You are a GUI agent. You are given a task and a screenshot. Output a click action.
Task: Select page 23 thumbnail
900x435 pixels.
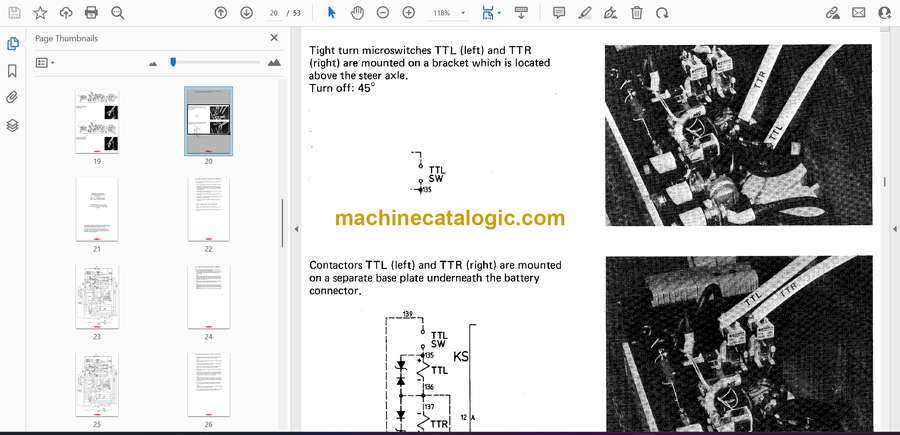click(x=97, y=297)
